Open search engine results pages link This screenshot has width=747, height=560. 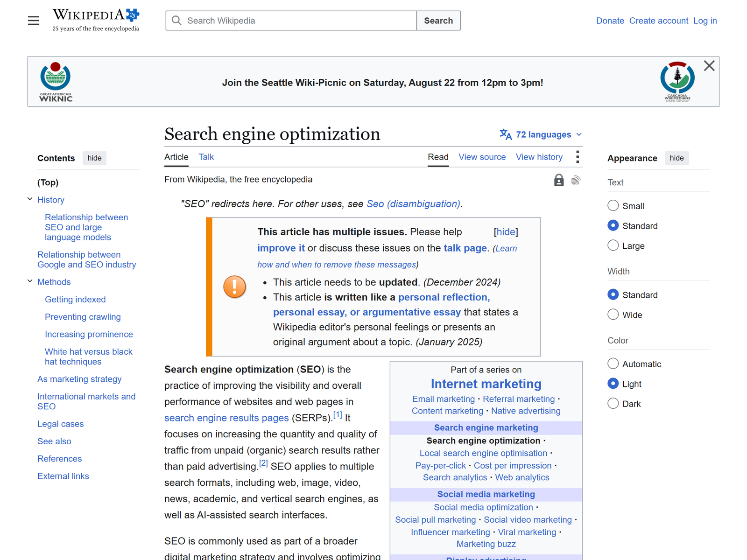pos(226,418)
